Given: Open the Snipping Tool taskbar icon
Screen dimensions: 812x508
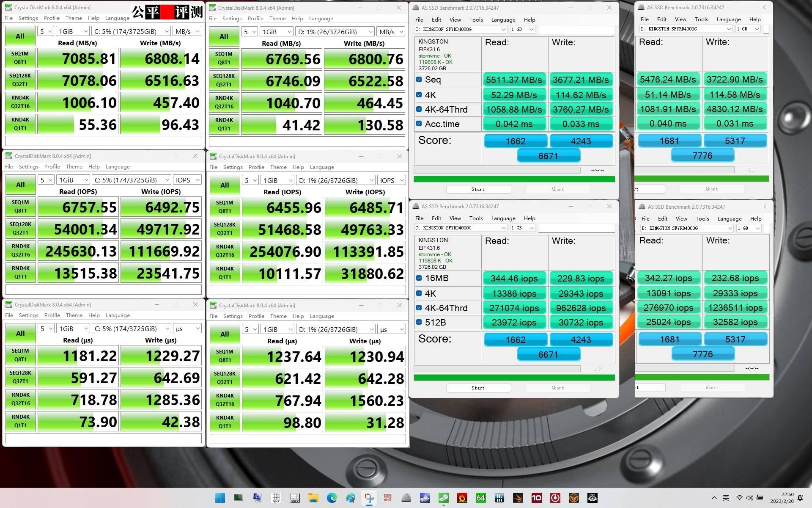Looking at the screenshot, I should coord(369,498).
